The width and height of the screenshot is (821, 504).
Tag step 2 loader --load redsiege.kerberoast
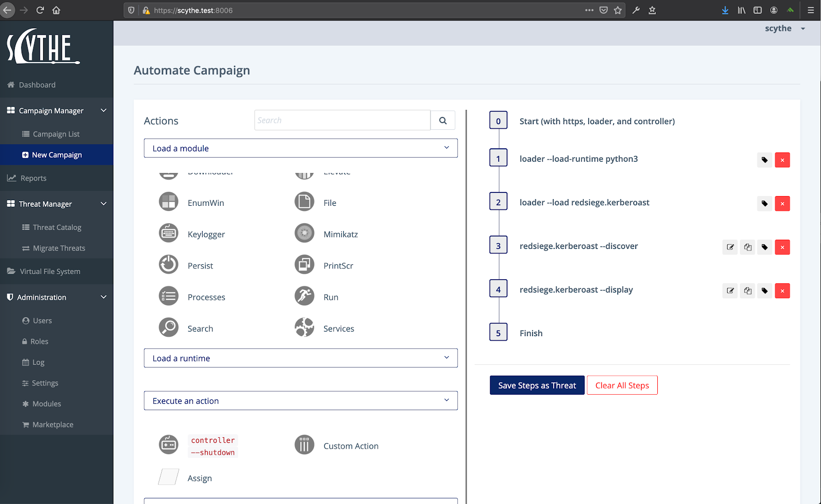(765, 204)
